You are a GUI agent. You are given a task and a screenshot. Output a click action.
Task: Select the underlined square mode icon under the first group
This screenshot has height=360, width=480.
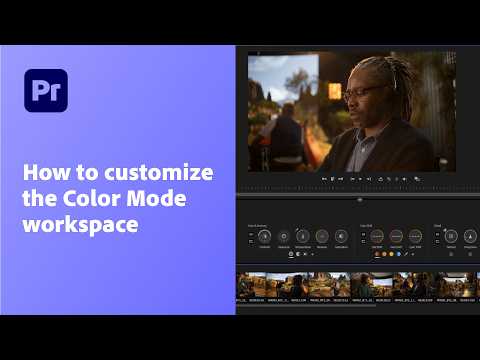click(291, 254)
